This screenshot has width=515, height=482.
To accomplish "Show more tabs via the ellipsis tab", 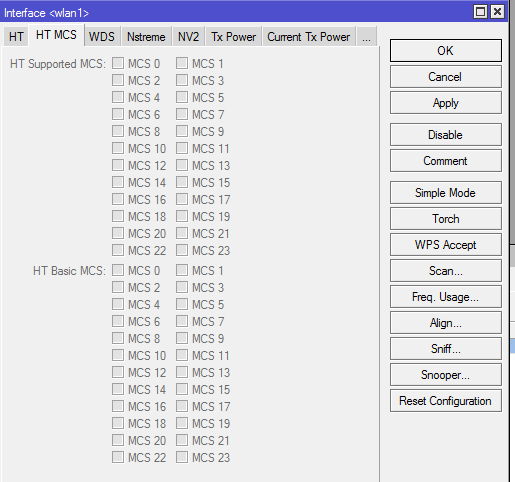I will tap(366, 37).
